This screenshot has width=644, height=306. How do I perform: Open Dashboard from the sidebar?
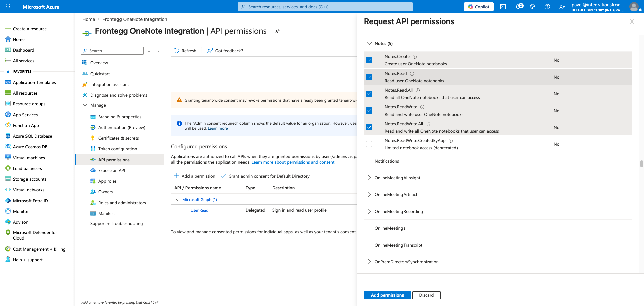[x=23, y=50]
